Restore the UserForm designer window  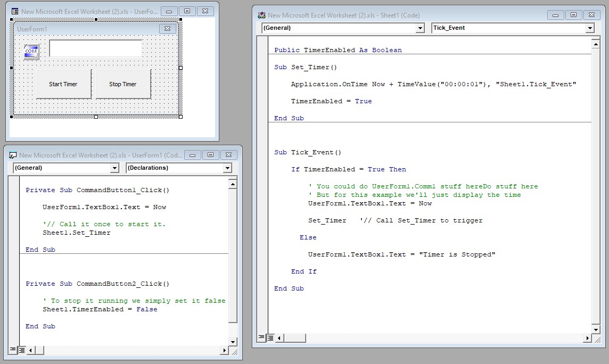(x=187, y=11)
